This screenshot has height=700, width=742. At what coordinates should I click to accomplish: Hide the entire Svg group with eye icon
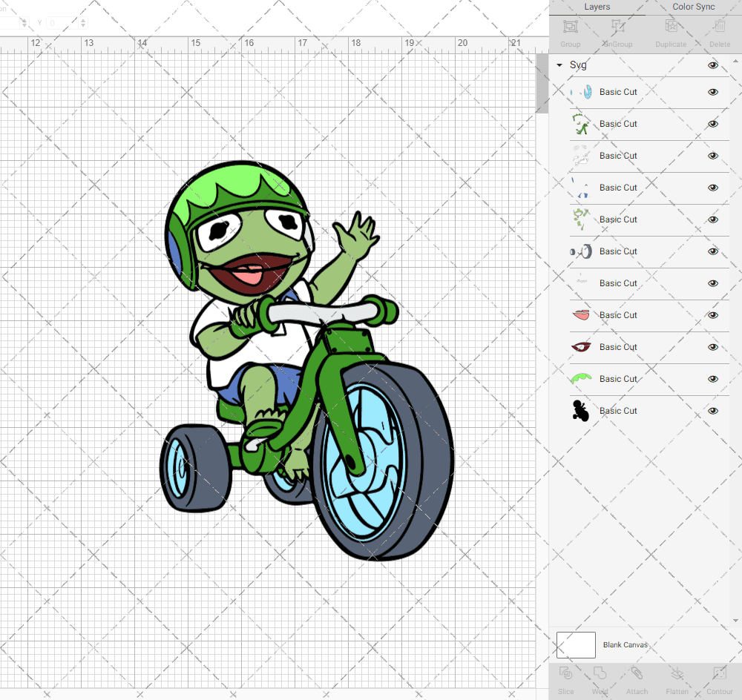(x=712, y=65)
